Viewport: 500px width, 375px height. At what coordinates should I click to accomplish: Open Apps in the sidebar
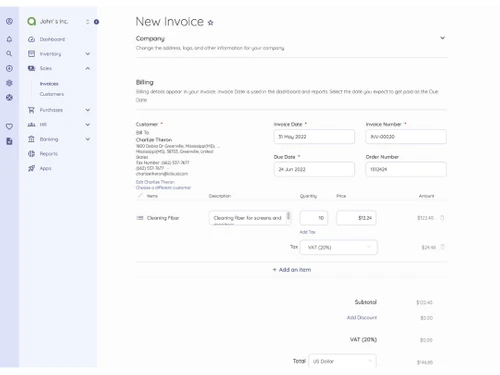[x=46, y=168]
